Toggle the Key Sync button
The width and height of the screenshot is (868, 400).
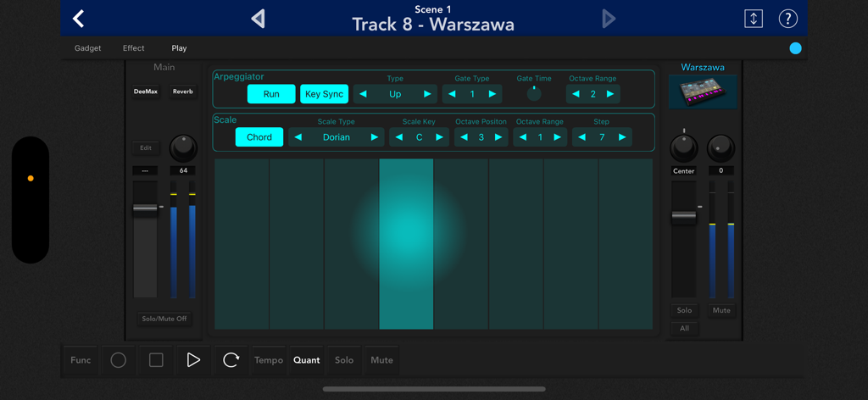325,94
